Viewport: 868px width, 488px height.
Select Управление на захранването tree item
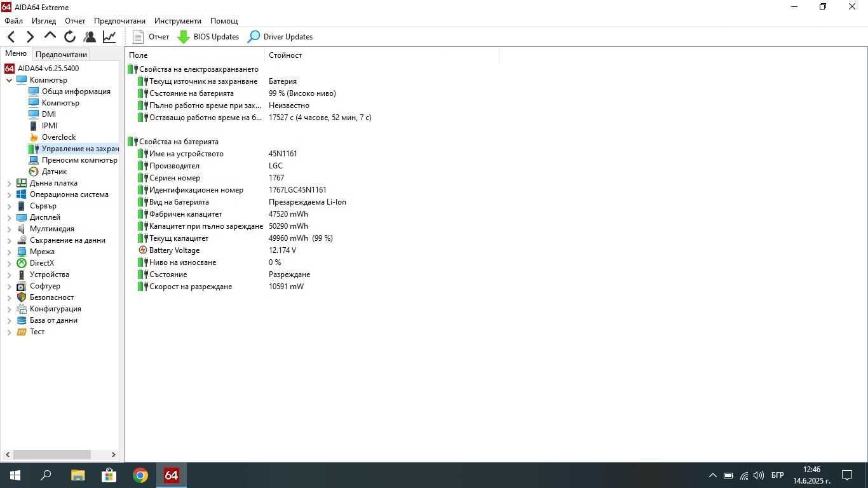point(80,149)
